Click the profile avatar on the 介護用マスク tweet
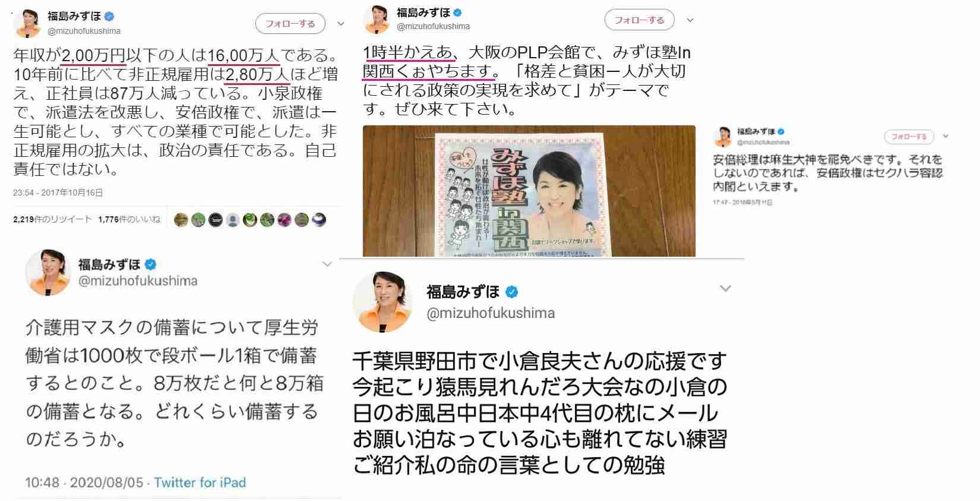 pyautogui.click(x=48, y=273)
